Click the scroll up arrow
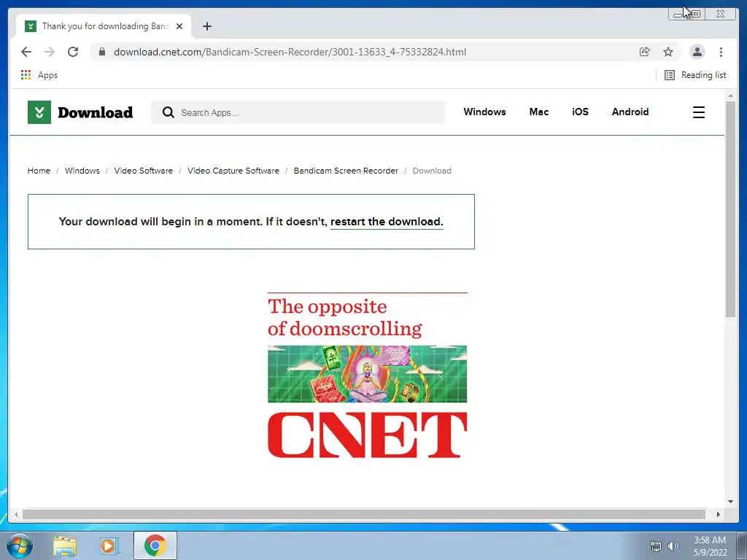This screenshot has width=747, height=560. pyautogui.click(x=730, y=96)
